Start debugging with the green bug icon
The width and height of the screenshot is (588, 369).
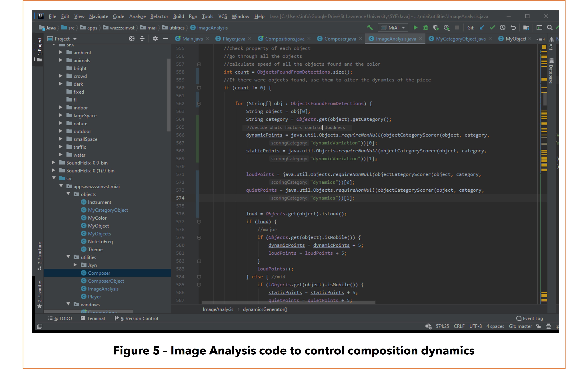click(x=426, y=28)
